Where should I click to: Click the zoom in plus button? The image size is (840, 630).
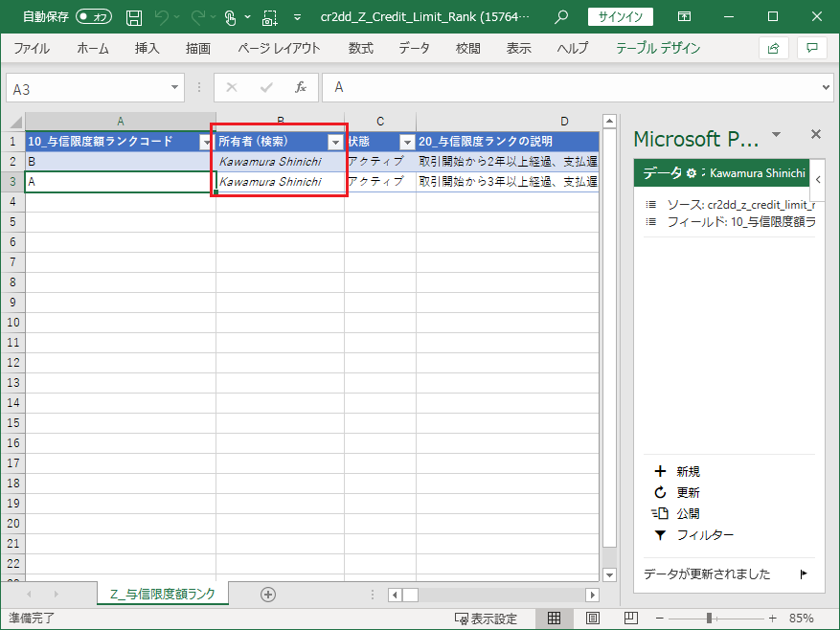tap(773, 619)
